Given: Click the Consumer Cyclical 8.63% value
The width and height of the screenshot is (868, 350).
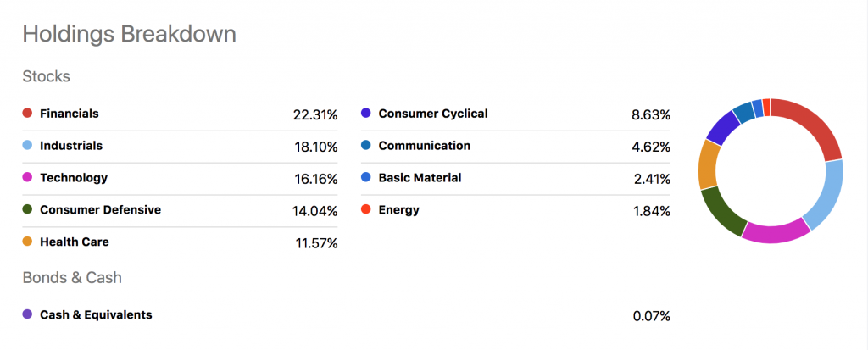Looking at the screenshot, I should point(651,115).
